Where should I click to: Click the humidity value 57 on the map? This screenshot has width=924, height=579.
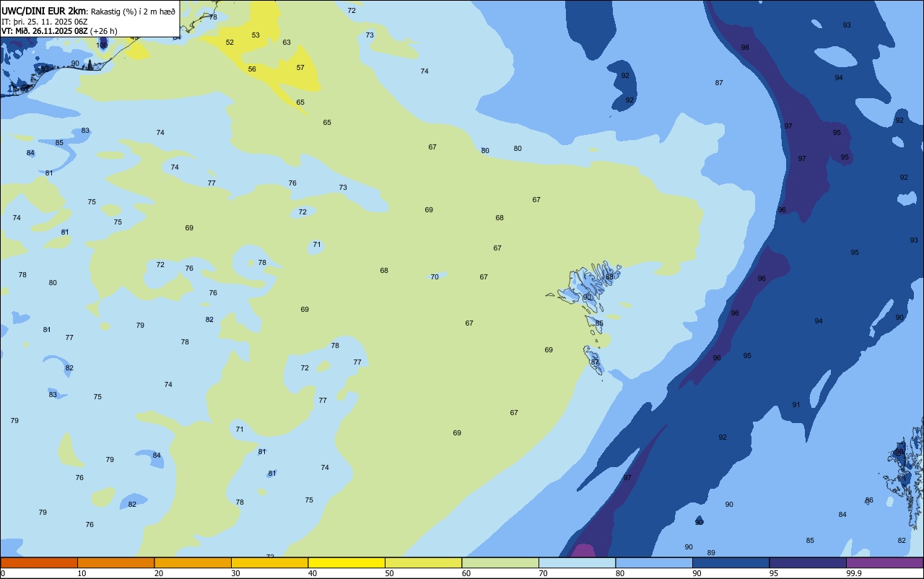pos(300,68)
